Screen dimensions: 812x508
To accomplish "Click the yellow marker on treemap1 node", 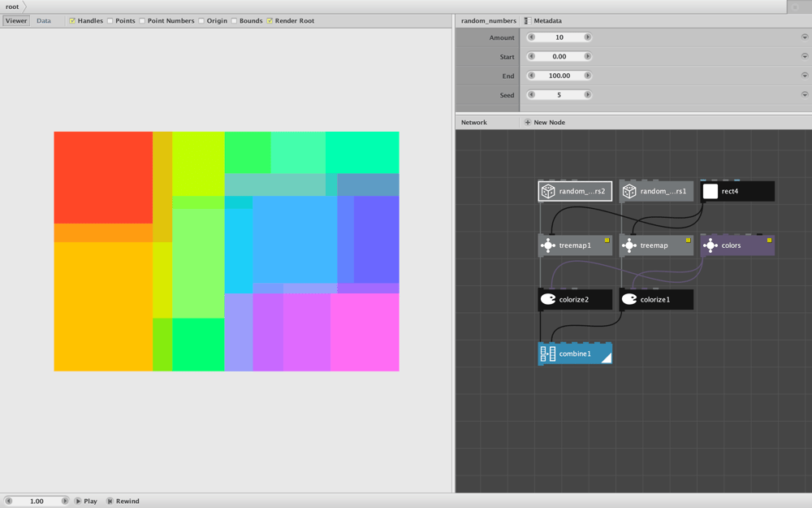I will coord(607,241).
